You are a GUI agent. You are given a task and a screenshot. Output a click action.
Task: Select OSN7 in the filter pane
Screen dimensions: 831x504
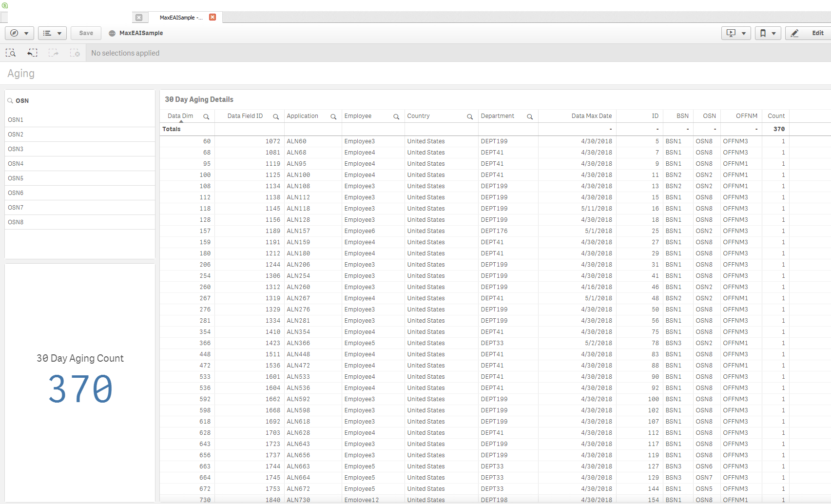click(x=80, y=208)
